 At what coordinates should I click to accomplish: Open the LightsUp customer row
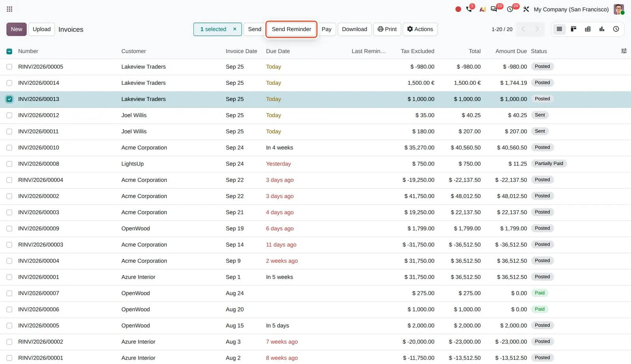click(x=133, y=164)
